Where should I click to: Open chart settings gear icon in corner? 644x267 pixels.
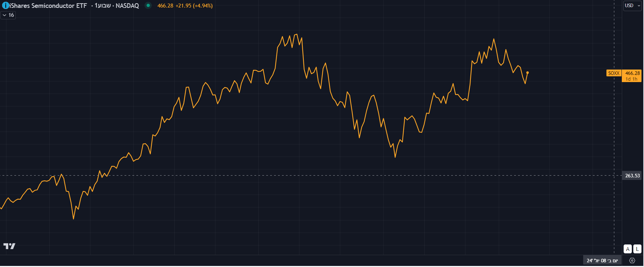632,261
